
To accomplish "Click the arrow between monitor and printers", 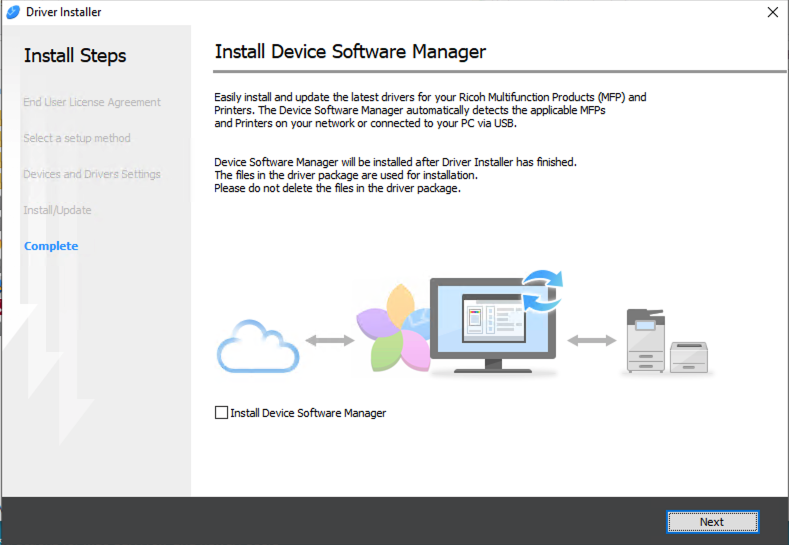I will [592, 341].
